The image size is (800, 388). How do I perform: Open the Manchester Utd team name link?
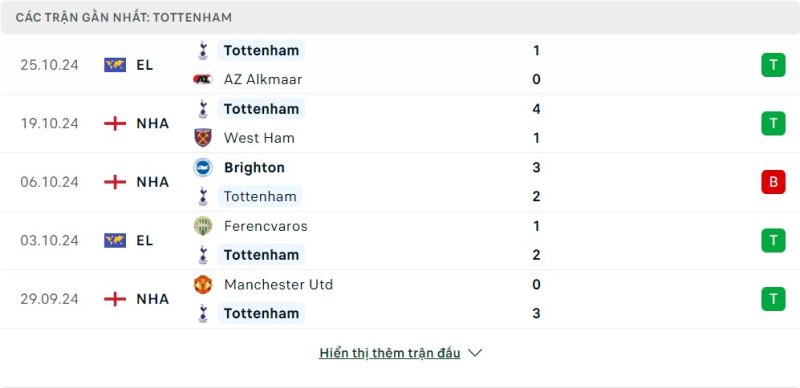pyautogui.click(x=278, y=284)
